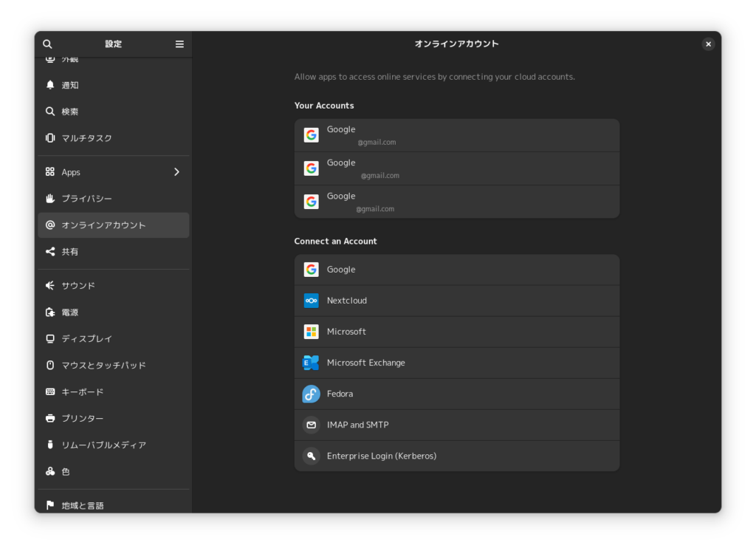Click the 設定 sidebar title
This screenshot has height=551, width=756.
[113, 44]
